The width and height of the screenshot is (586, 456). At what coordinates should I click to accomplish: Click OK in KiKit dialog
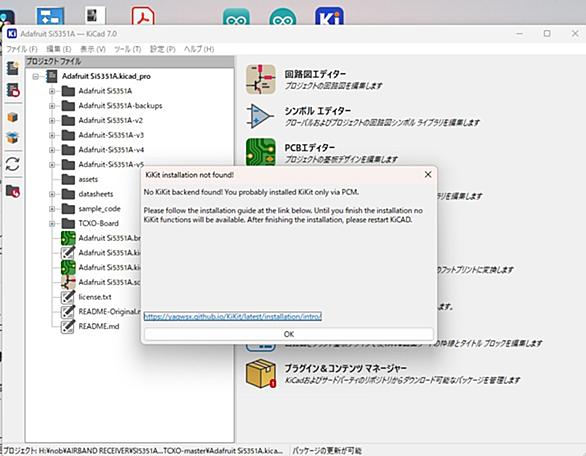click(x=289, y=334)
